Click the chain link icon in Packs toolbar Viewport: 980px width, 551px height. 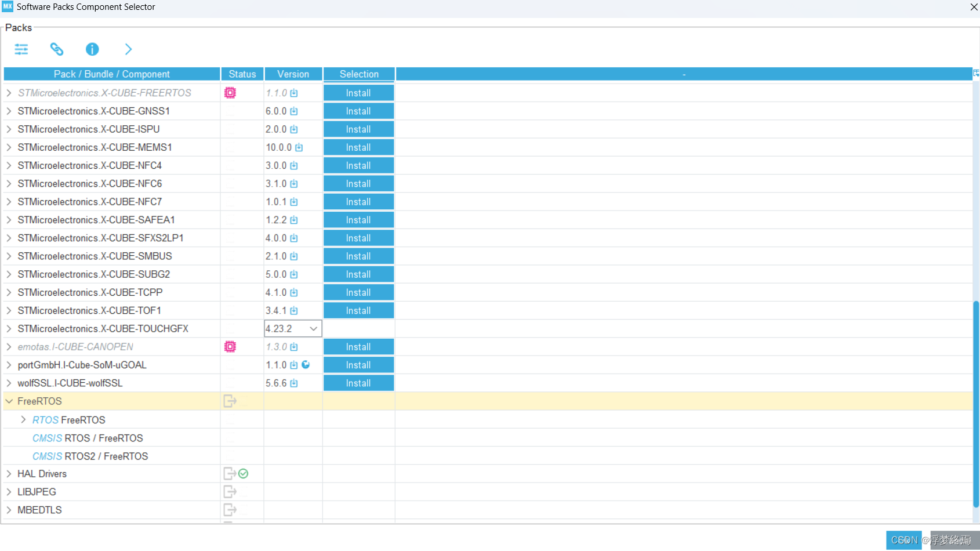click(57, 49)
